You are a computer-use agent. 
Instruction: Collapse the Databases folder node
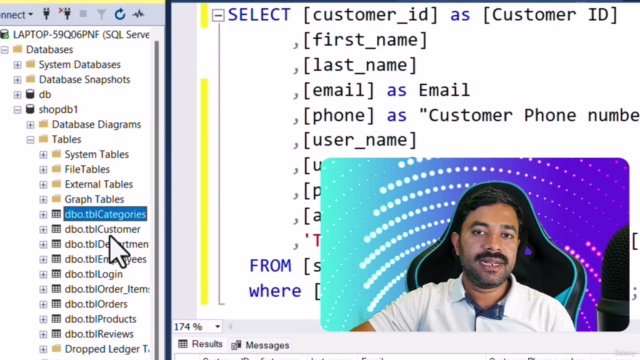(x=4, y=50)
